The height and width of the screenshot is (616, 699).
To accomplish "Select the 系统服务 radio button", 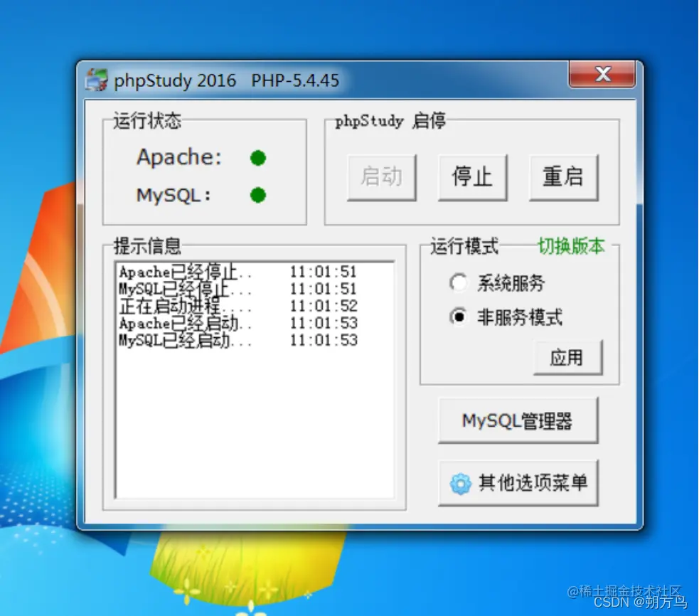I will [x=458, y=282].
